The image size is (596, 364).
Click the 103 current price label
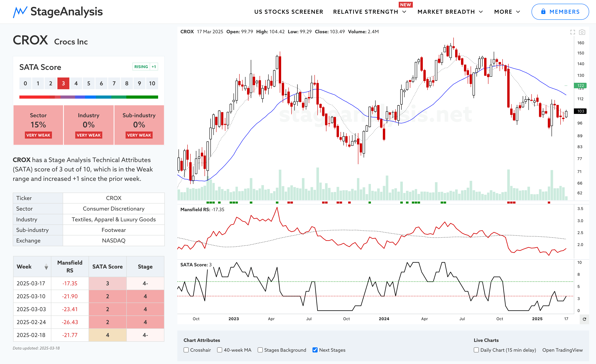581,111
